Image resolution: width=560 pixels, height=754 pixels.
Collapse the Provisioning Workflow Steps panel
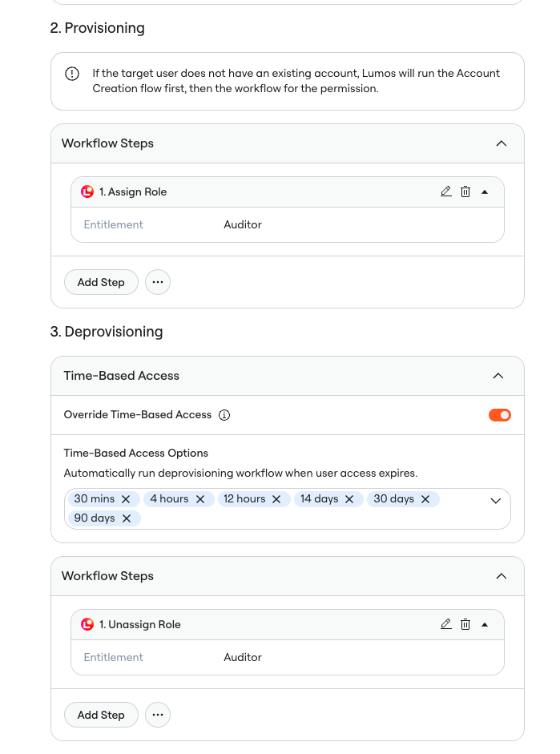(502, 143)
